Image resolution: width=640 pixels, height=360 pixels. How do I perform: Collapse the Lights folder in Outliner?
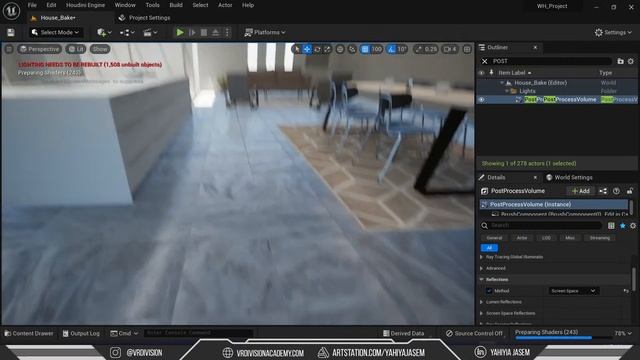pos(507,91)
